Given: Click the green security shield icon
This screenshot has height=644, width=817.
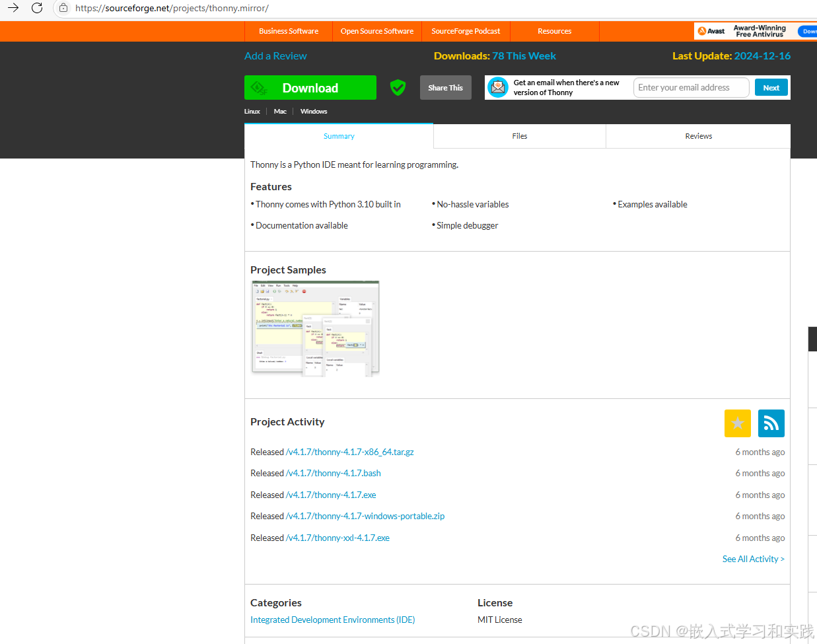Looking at the screenshot, I should pyautogui.click(x=398, y=87).
